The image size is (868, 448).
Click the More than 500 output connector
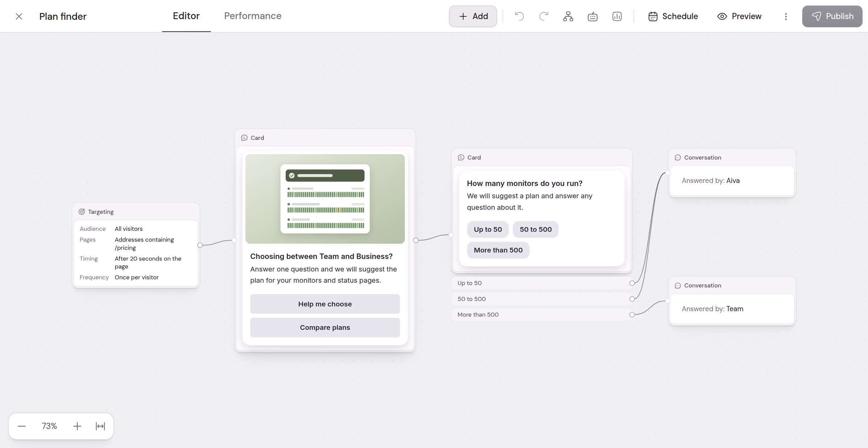pos(632,315)
